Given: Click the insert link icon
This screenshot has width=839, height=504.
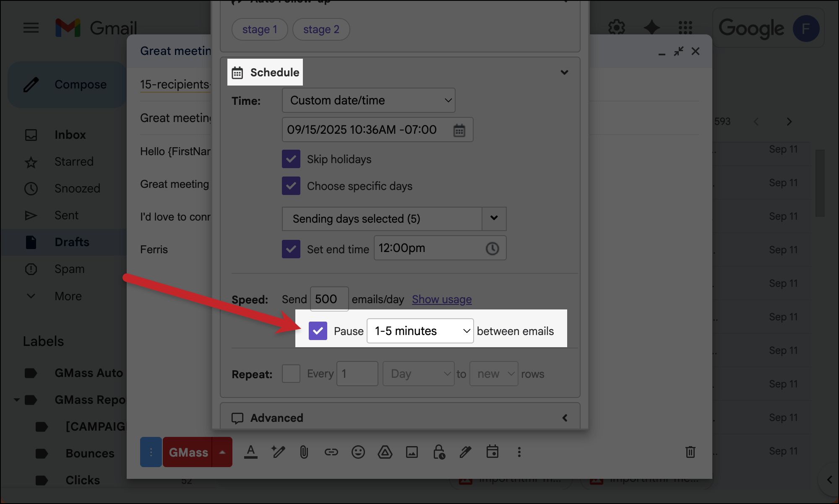Looking at the screenshot, I should 331,452.
